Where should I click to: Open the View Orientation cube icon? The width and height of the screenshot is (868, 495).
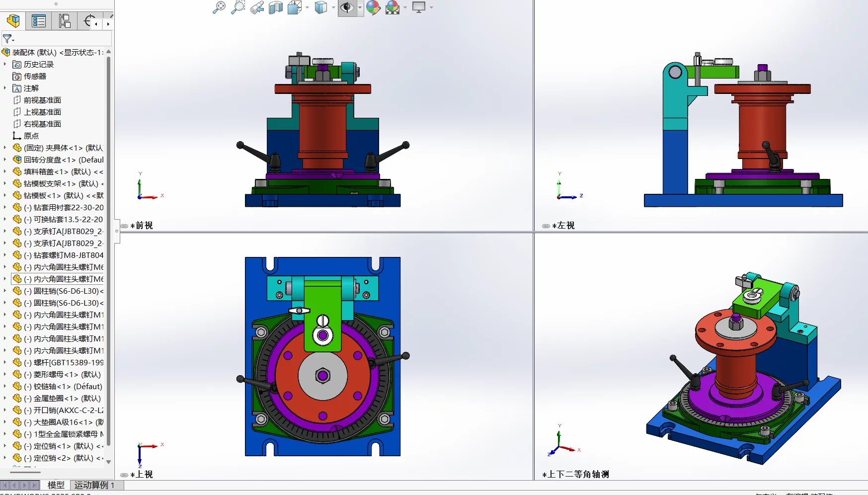point(295,7)
